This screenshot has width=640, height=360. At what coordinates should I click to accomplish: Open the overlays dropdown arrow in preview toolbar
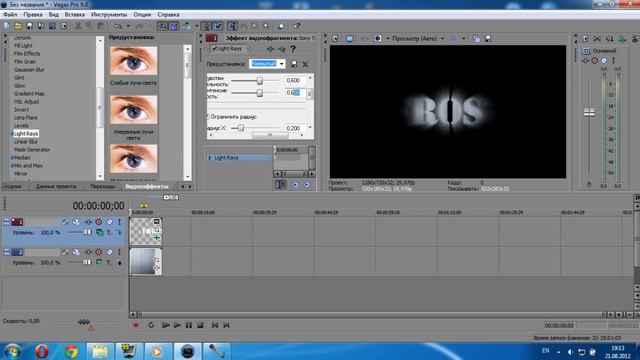point(464,38)
